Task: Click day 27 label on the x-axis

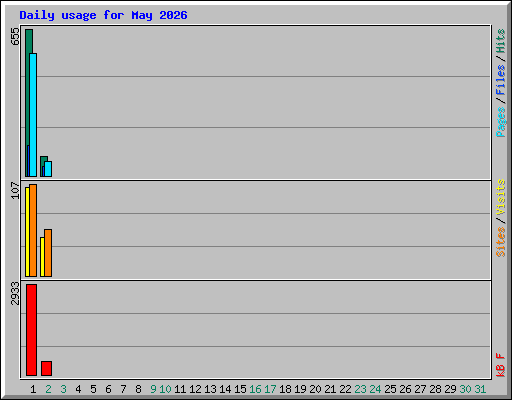Action: [420, 389]
